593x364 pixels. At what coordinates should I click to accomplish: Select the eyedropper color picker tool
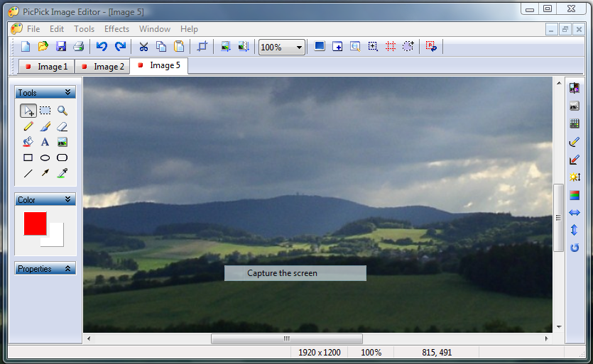[62, 174]
